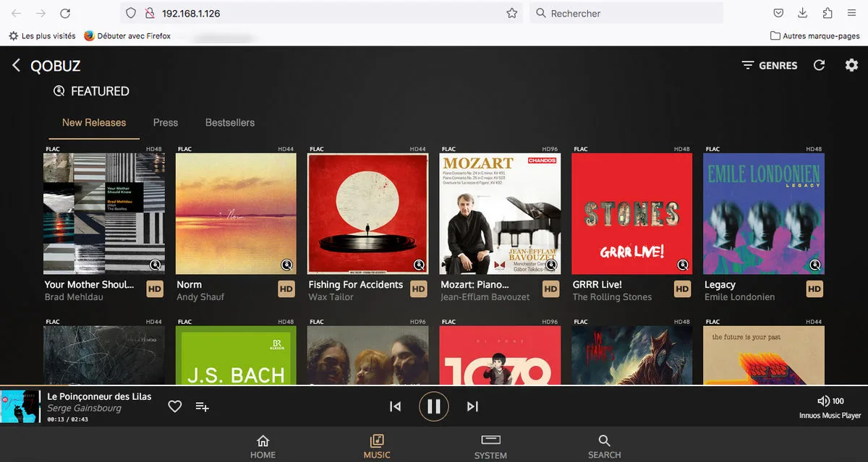Viewport: 868px width, 462px height.
Task: Open the Autres marque-pages folder
Action: [815, 35]
